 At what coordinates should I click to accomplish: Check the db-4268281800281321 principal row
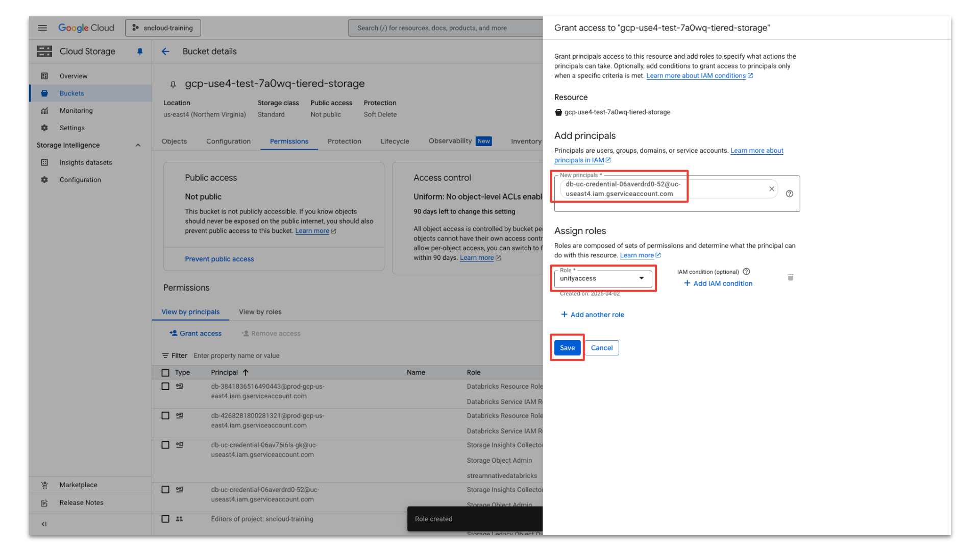[165, 416]
